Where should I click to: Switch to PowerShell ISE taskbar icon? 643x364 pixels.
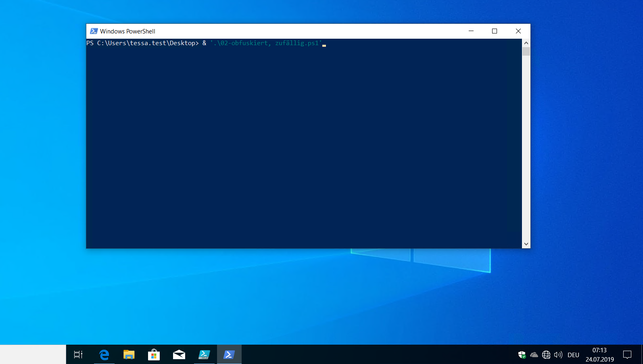[204, 355]
